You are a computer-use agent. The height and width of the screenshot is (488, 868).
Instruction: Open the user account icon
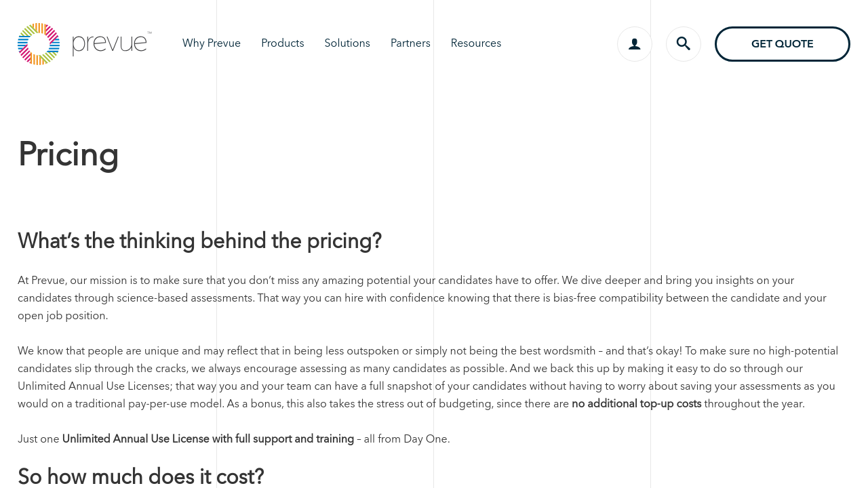[x=635, y=44]
